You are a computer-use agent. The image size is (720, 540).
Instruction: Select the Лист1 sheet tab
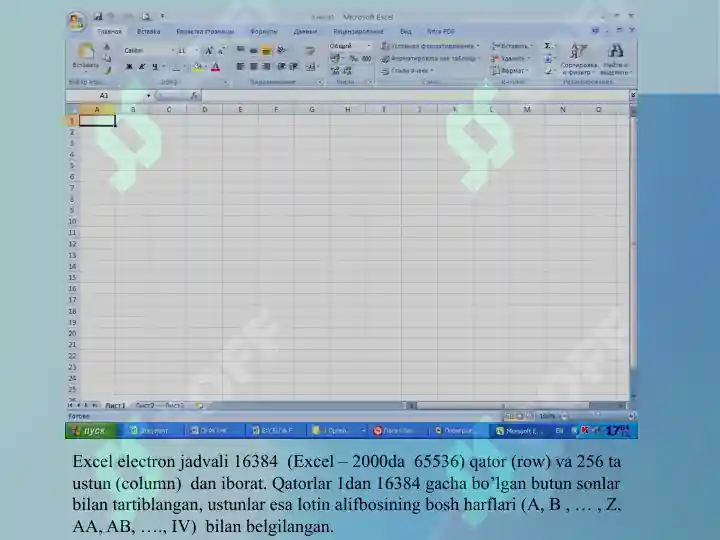tap(115, 405)
